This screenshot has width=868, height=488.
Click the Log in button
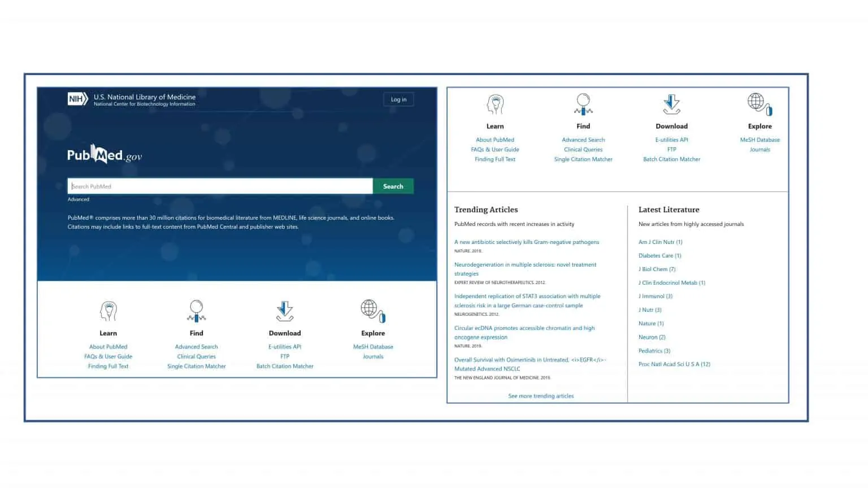398,99
